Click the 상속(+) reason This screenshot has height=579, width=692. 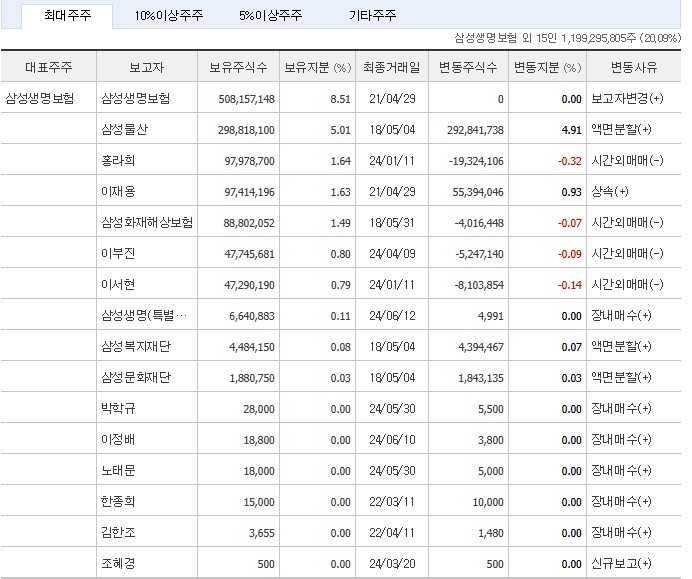pyautogui.click(x=610, y=191)
